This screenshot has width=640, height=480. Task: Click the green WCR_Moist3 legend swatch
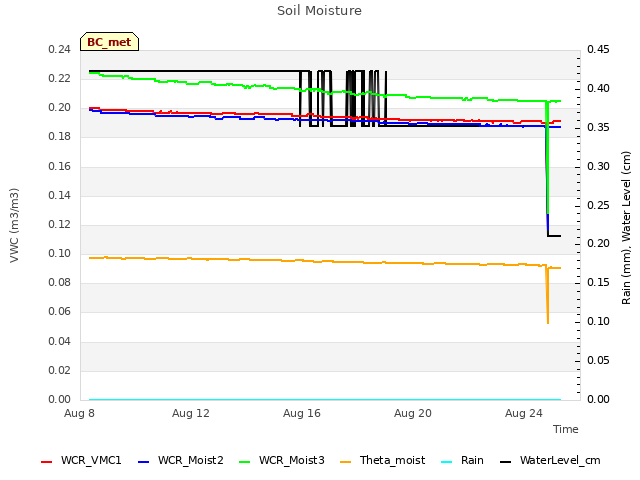click(x=244, y=462)
